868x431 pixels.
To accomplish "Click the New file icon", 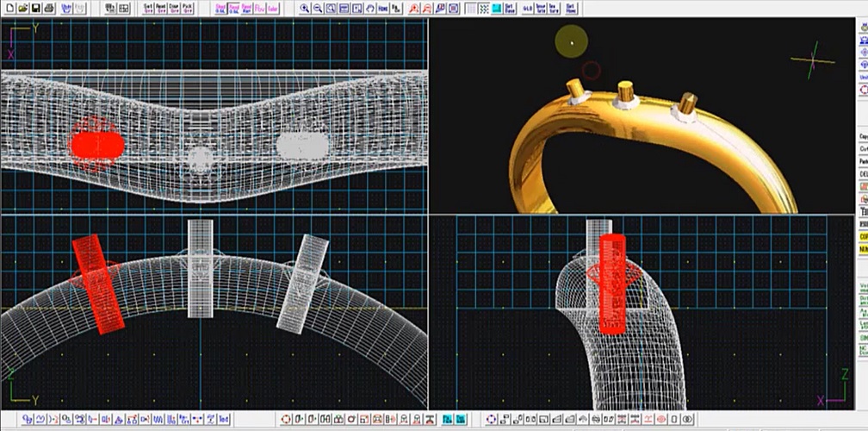I will (x=9, y=8).
